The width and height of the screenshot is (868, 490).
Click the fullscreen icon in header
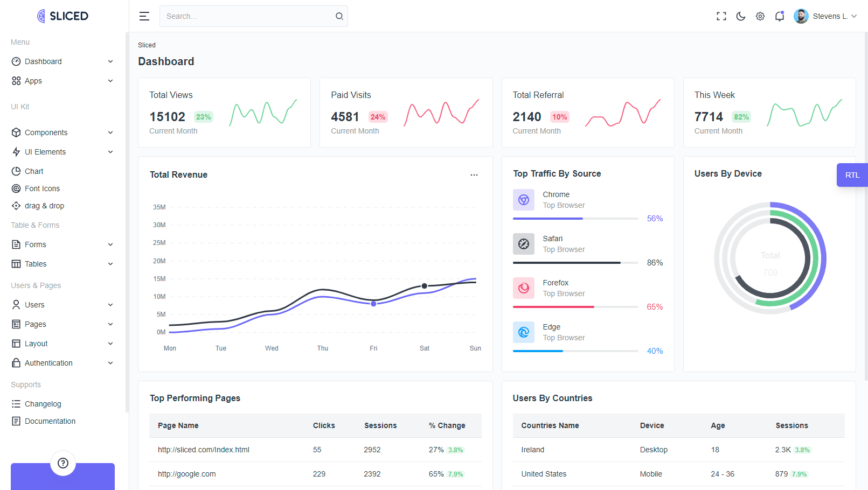coord(721,16)
